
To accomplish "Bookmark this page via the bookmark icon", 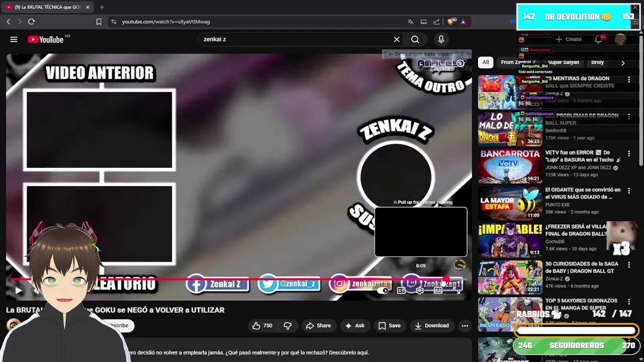I will click(x=99, y=22).
